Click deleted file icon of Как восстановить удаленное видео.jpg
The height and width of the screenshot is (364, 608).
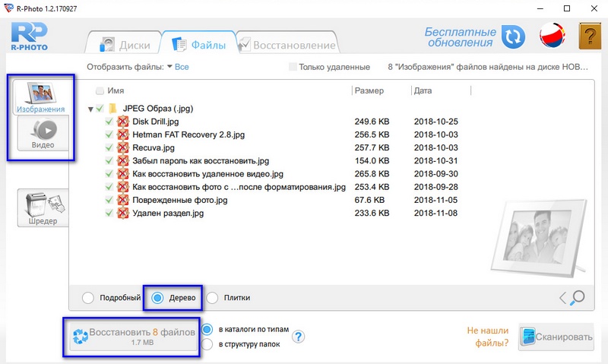pos(123,174)
